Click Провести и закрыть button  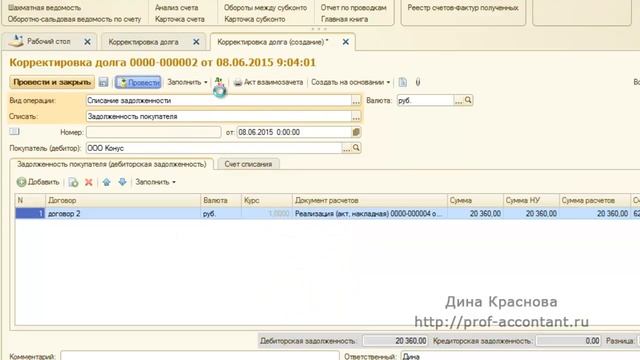point(52,82)
